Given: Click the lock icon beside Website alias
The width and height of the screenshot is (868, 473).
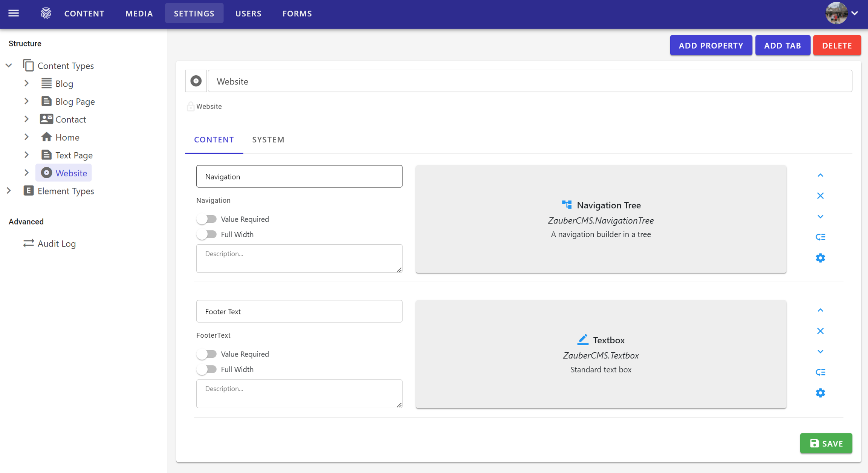Looking at the screenshot, I should (191, 106).
